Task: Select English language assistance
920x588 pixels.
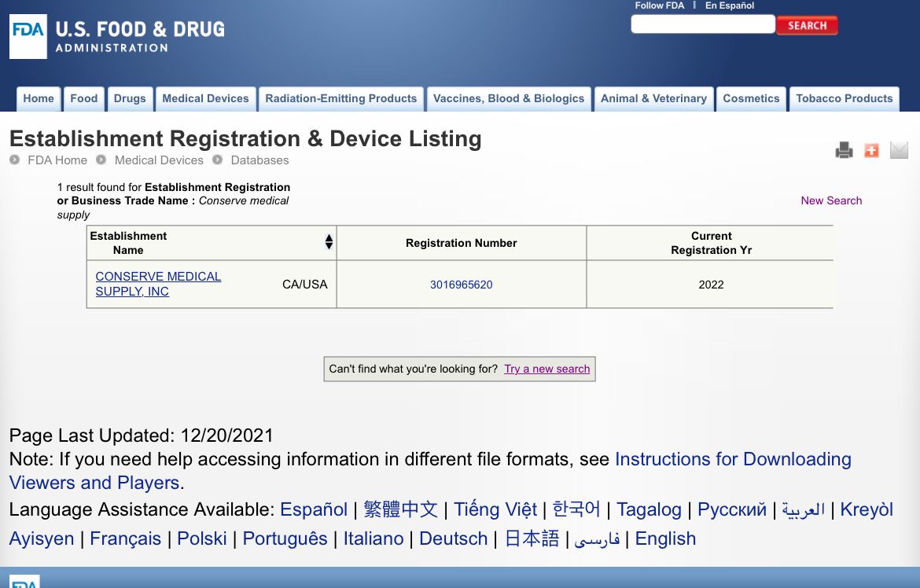Action: [x=665, y=538]
